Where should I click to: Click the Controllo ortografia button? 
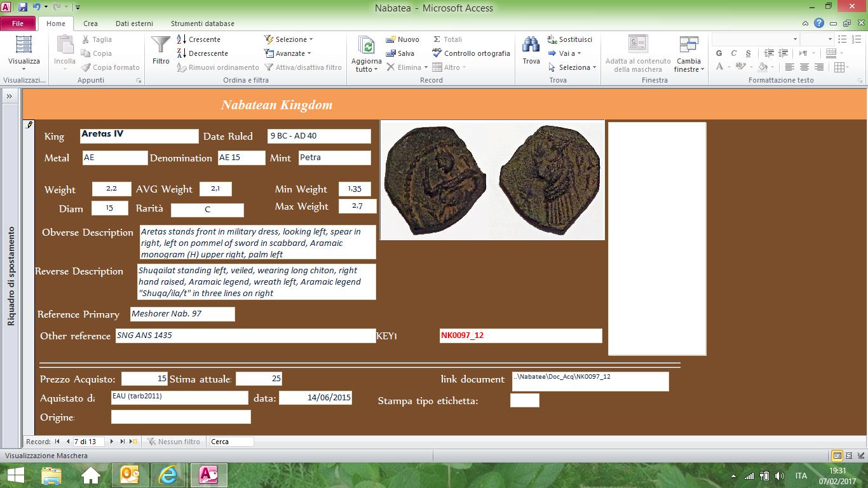click(x=471, y=53)
